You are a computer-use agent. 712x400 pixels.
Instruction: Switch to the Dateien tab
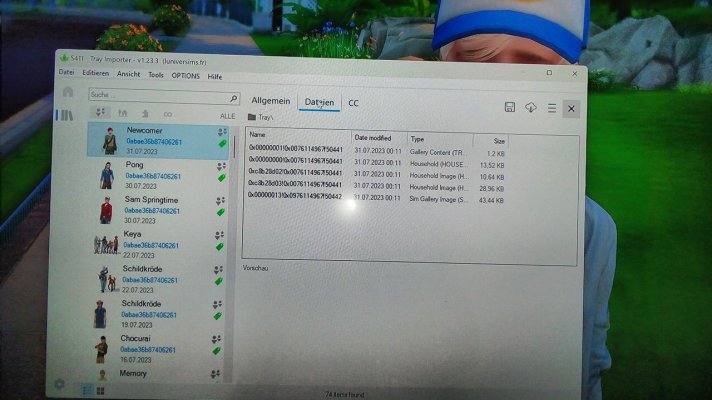point(319,102)
